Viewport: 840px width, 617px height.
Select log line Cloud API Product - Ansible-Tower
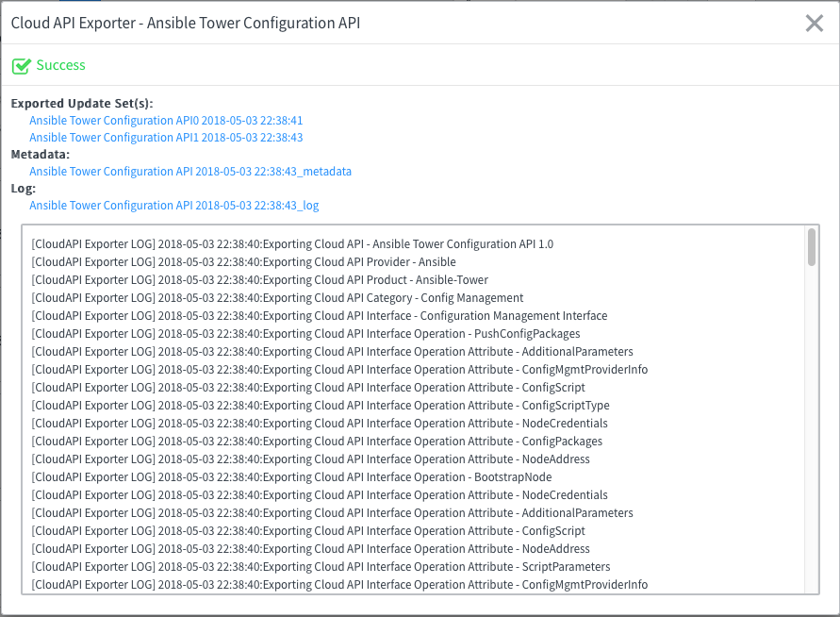pyautogui.click(x=260, y=280)
